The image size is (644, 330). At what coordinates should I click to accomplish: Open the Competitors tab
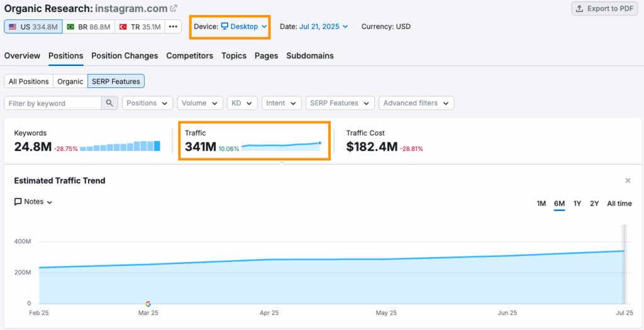[189, 56]
